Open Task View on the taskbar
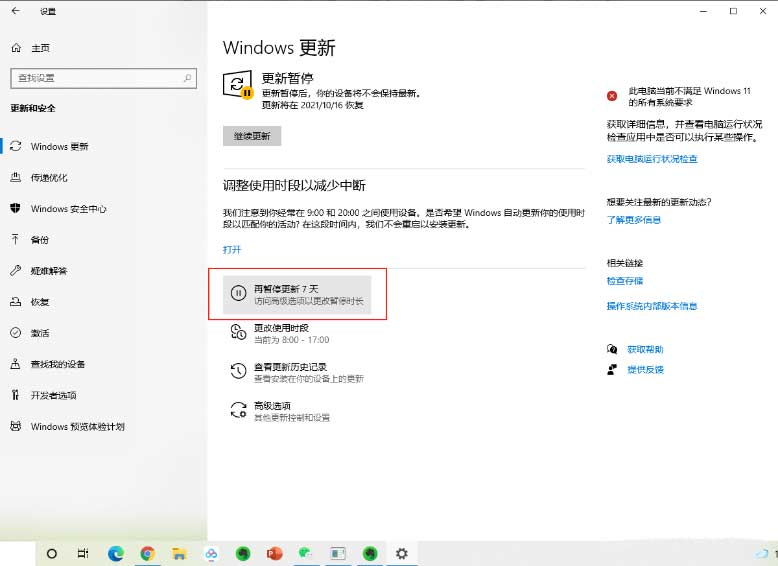This screenshot has width=778, height=566. click(83, 554)
